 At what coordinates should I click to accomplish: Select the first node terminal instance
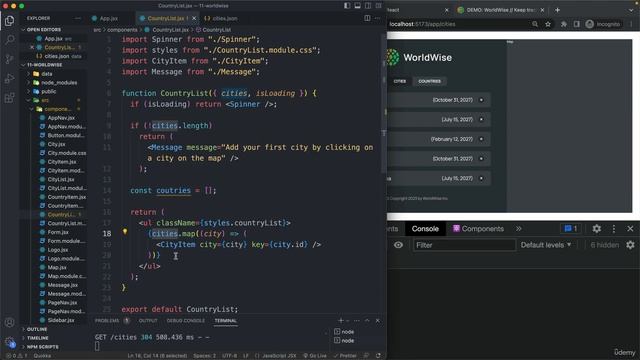click(x=344, y=331)
